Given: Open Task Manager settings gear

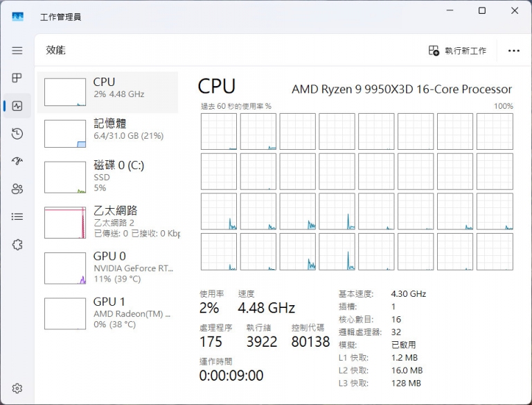Looking at the screenshot, I should (x=17, y=388).
